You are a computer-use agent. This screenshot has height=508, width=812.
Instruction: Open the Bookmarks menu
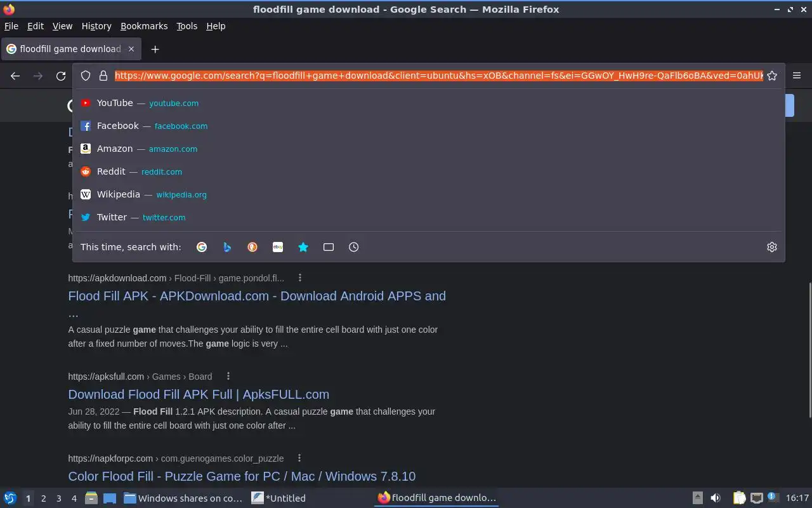144,26
